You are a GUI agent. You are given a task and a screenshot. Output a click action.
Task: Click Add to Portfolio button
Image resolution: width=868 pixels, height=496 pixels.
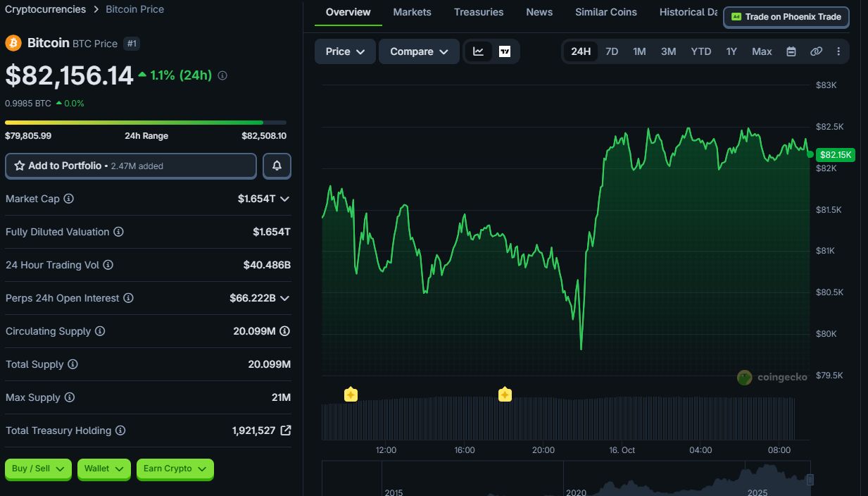131,166
